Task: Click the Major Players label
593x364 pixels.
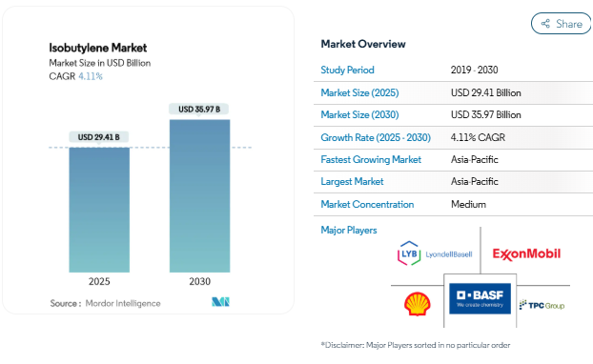Action: click(349, 230)
